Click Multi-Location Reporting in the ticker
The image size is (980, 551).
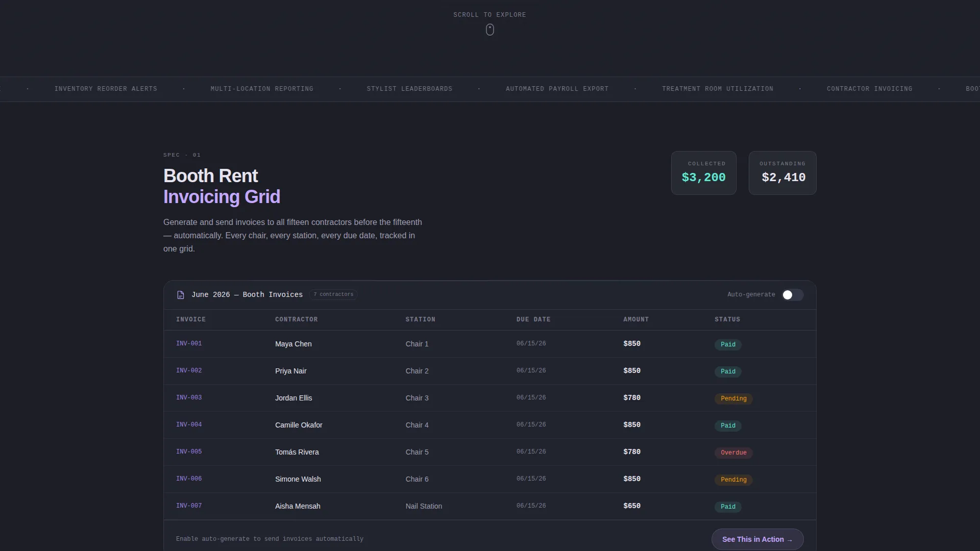(x=262, y=89)
